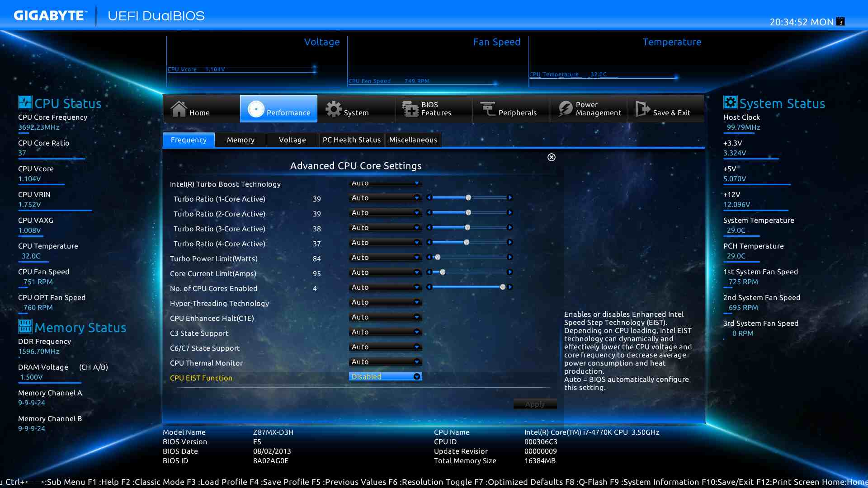This screenshot has width=868, height=488.
Task: Select the Miscellaneous tab
Action: point(413,140)
